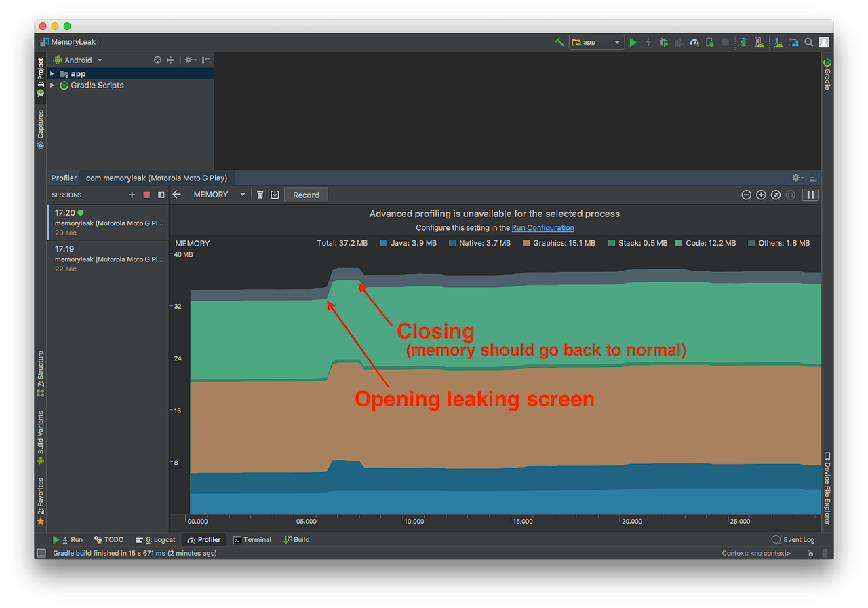Click the trash icon to delete session data
868x608 pixels.
(x=260, y=195)
